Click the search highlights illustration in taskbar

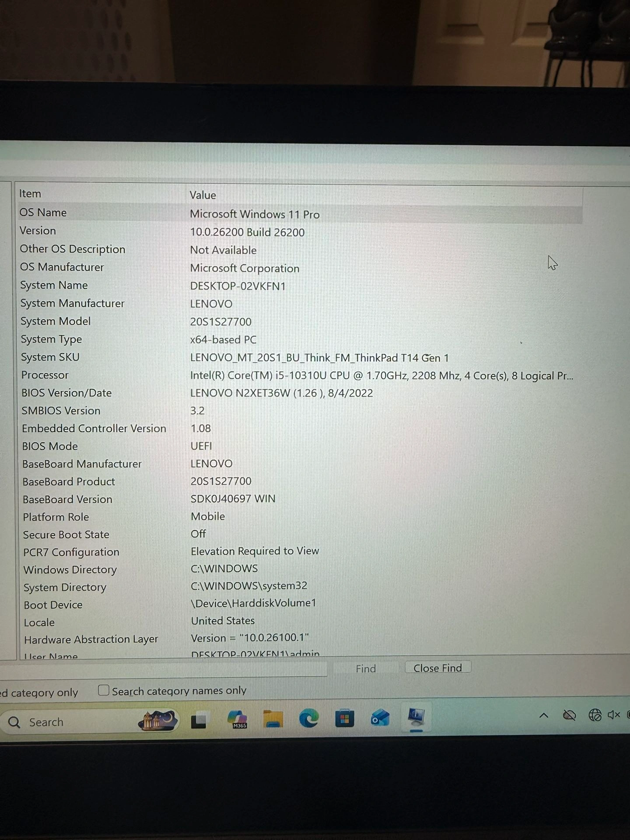click(158, 721)
